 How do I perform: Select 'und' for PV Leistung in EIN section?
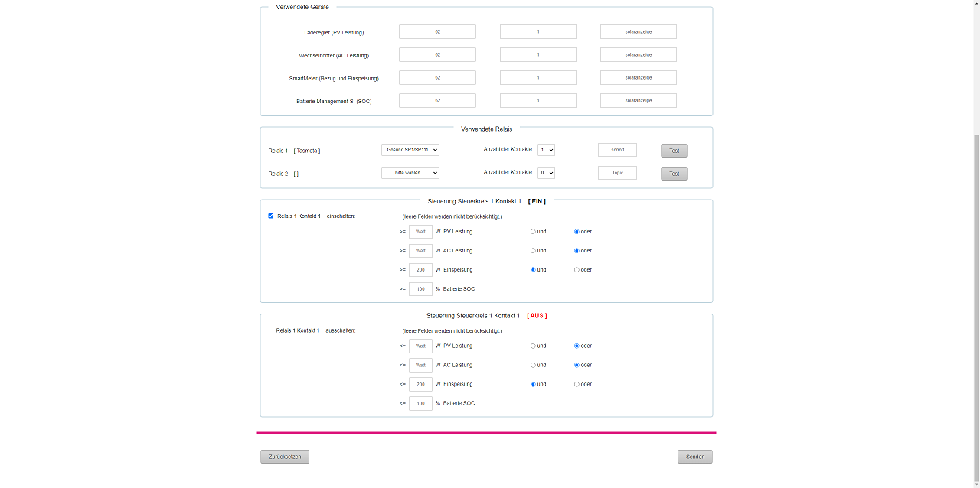533,231
